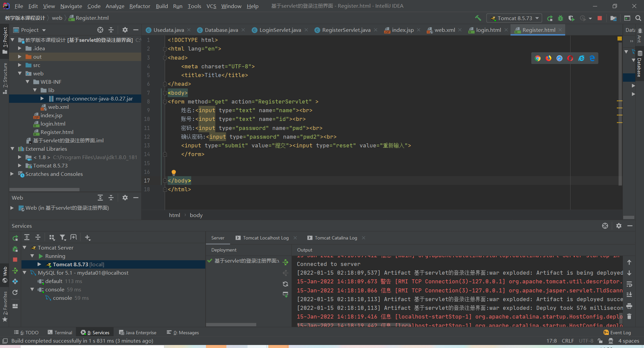Select index.jsp in project tree
The height and width of the screenshot is (348, 644).
(51, 115)
